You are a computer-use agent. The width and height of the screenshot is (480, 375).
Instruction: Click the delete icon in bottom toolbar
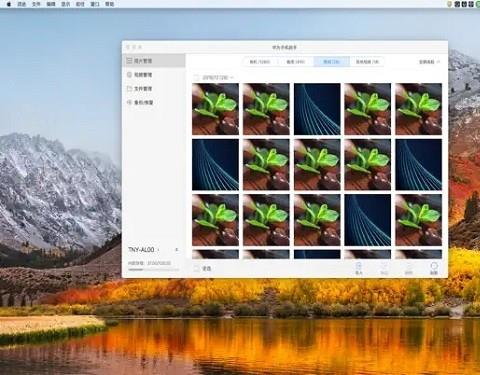point(409,268)
